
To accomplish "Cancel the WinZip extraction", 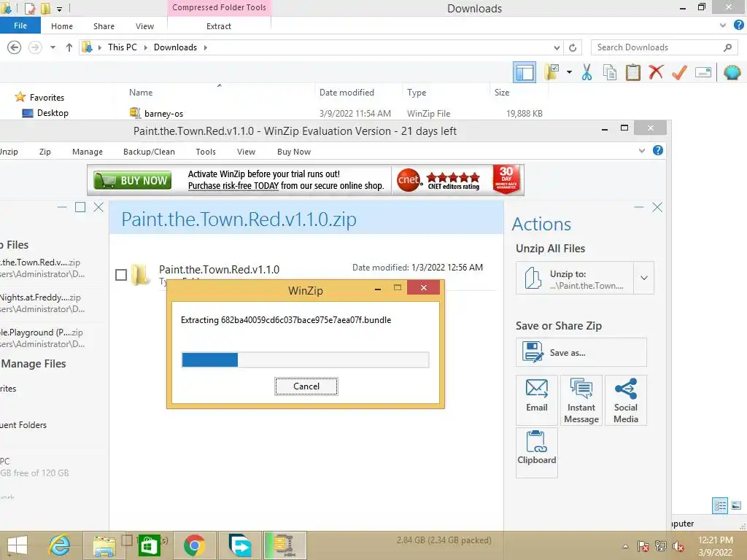I will 306,386.
